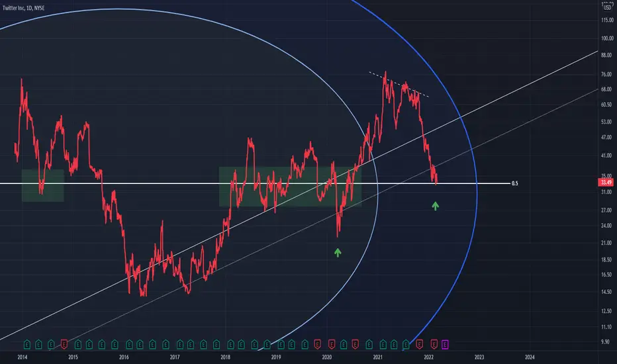This screenshot has width=617, height=364.
Task: Click the 2020 label on time axis
Action: click(326, 357)
